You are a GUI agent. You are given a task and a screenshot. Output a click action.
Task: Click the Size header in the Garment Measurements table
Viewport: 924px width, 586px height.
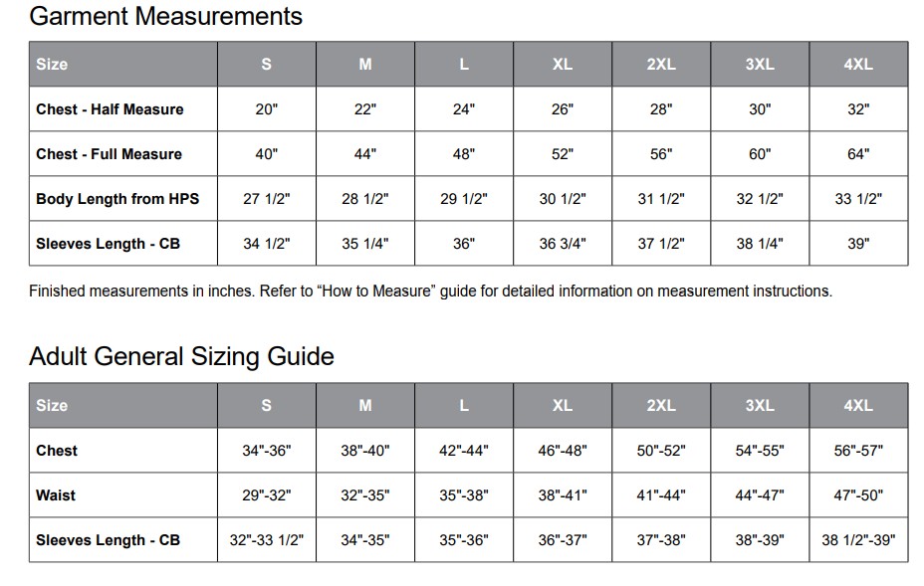click(x=52, y=65)
